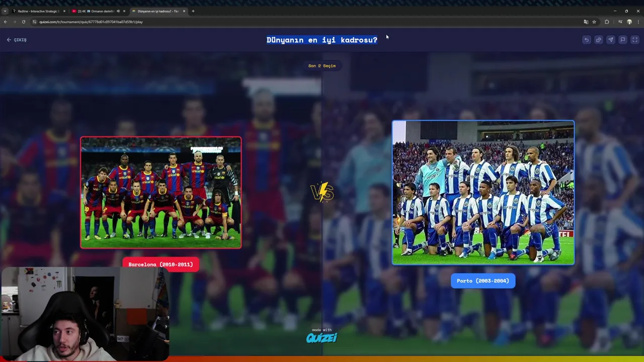Image resolution: width=644 pixels, height=362 pixels.
Task: Open the extensions puzzle icon
Action: pos(607,22)
